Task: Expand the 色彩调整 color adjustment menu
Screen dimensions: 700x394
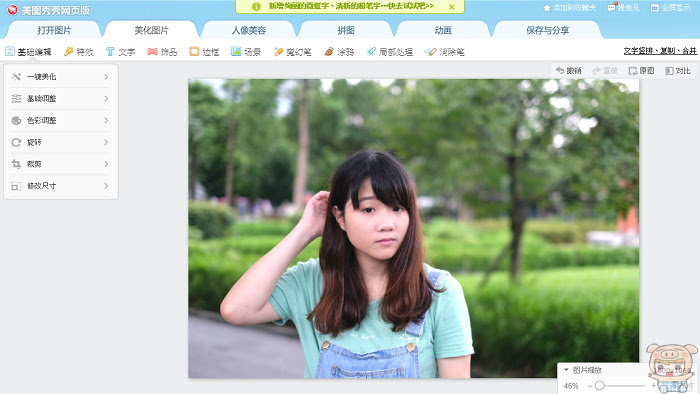Action: click(61, 120)
